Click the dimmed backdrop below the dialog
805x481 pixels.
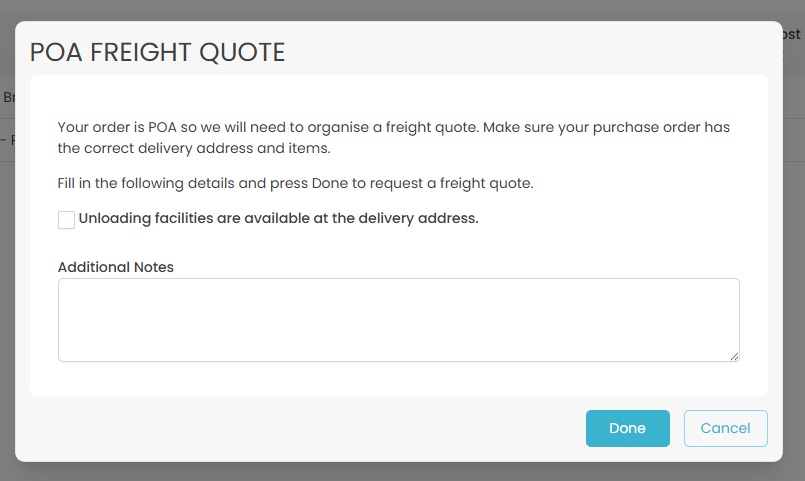tap(400, 472)
